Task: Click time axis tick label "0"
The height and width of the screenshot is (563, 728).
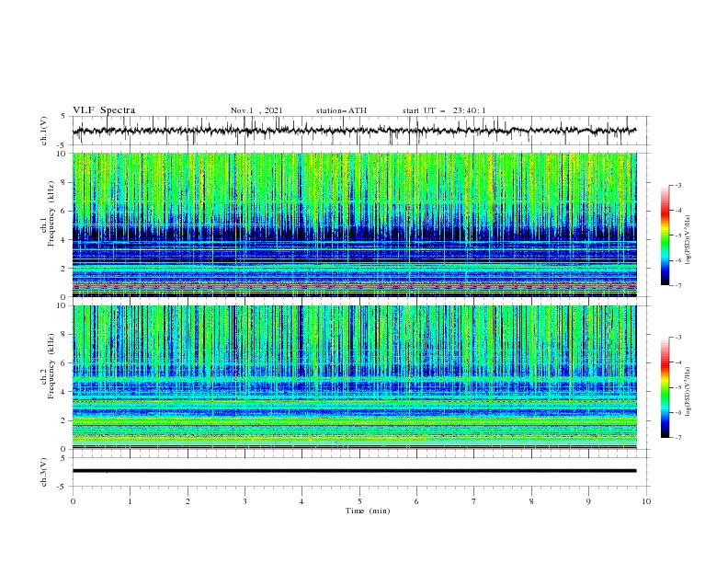Action: 73,501
